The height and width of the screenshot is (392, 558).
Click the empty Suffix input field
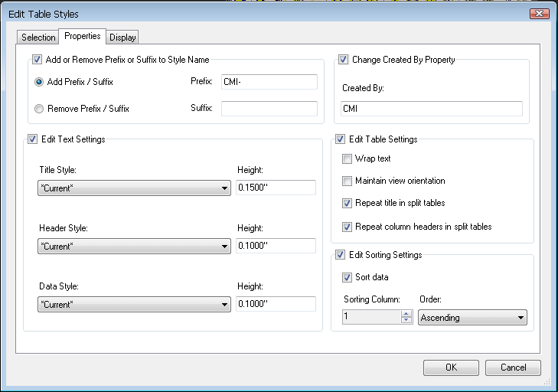(269, 109)
